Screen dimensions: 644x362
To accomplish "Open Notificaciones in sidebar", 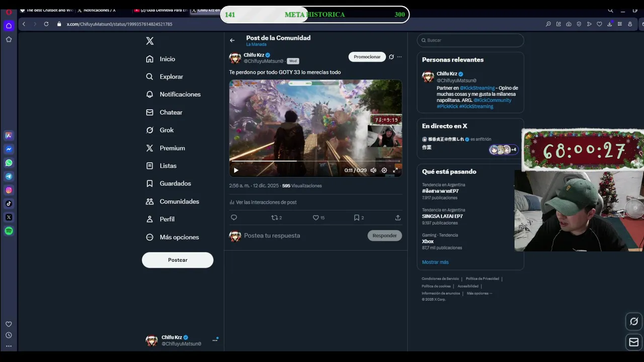I will point(173,95).
